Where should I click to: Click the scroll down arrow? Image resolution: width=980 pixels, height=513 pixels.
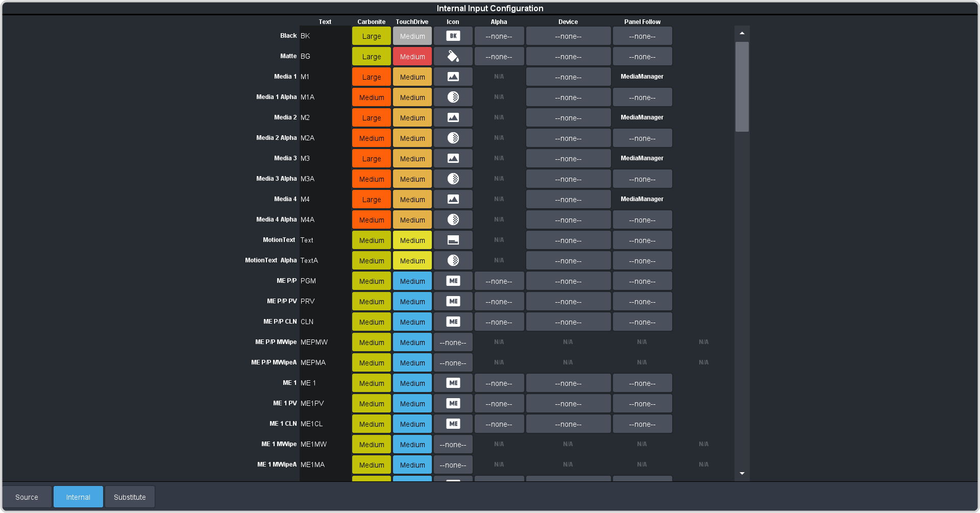coord(742,474)
